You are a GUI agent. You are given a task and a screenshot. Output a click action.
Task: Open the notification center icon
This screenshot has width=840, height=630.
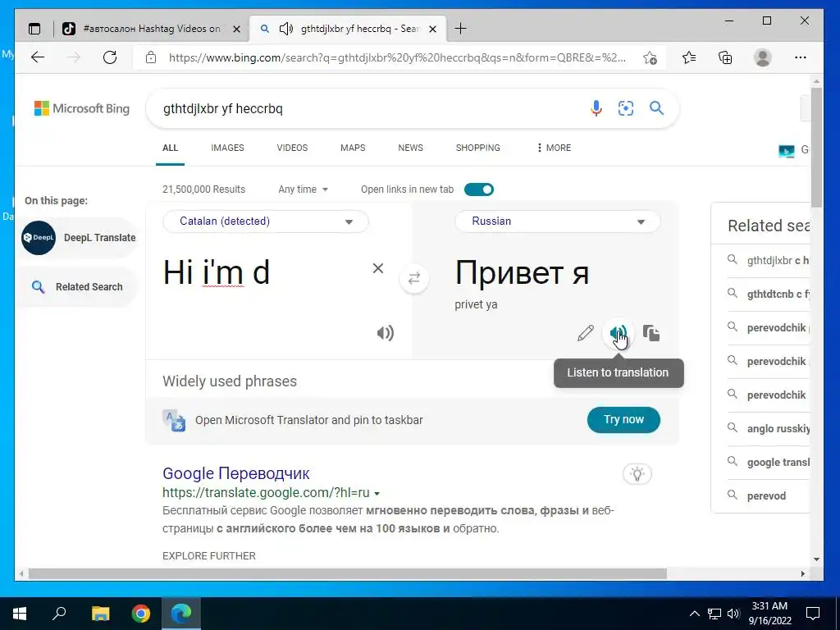[x=813, y=614]
